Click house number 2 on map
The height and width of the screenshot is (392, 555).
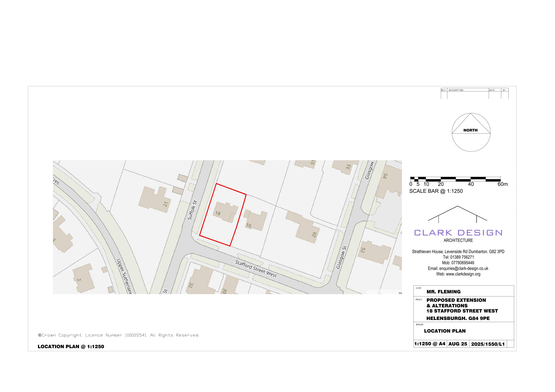(x=79, y=280)
